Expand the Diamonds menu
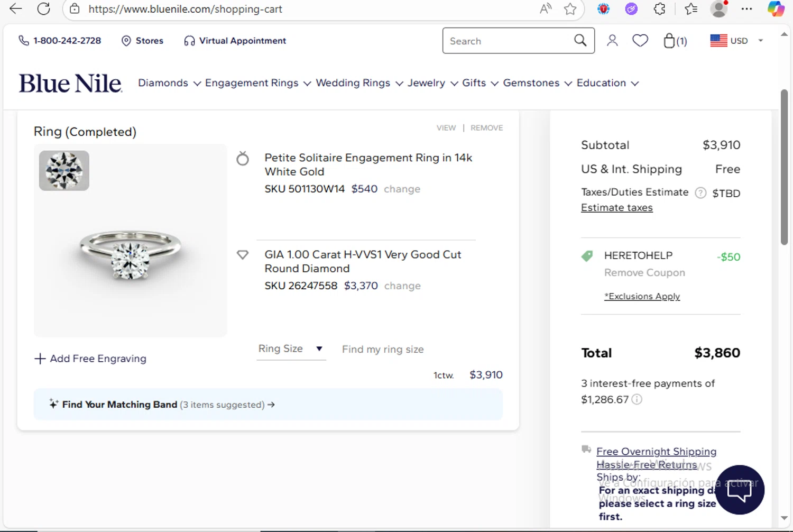This screenshot has width=793, height=532. pos(169,83)
